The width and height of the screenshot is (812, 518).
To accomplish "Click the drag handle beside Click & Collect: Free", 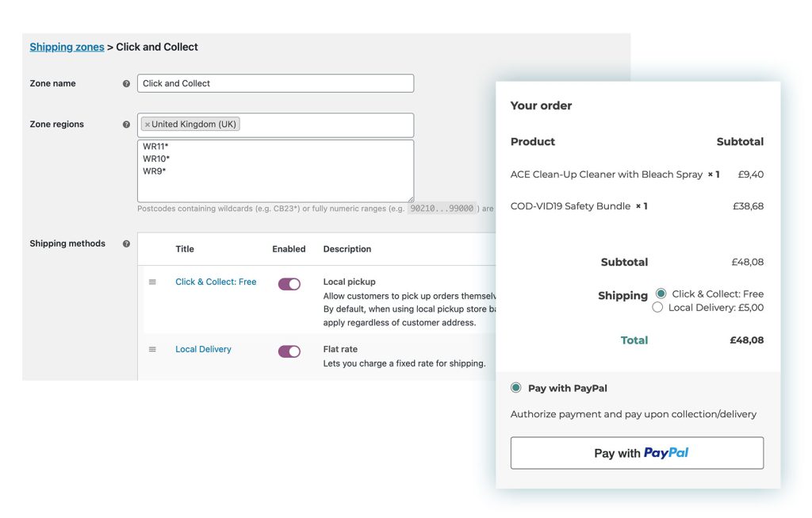I will tap(152, 283).
